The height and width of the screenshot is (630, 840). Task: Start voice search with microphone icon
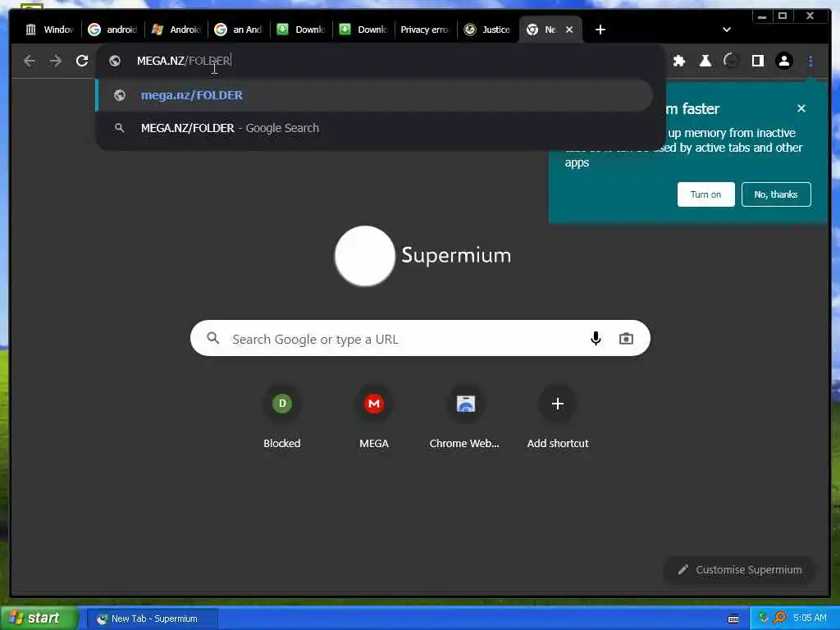596,339
